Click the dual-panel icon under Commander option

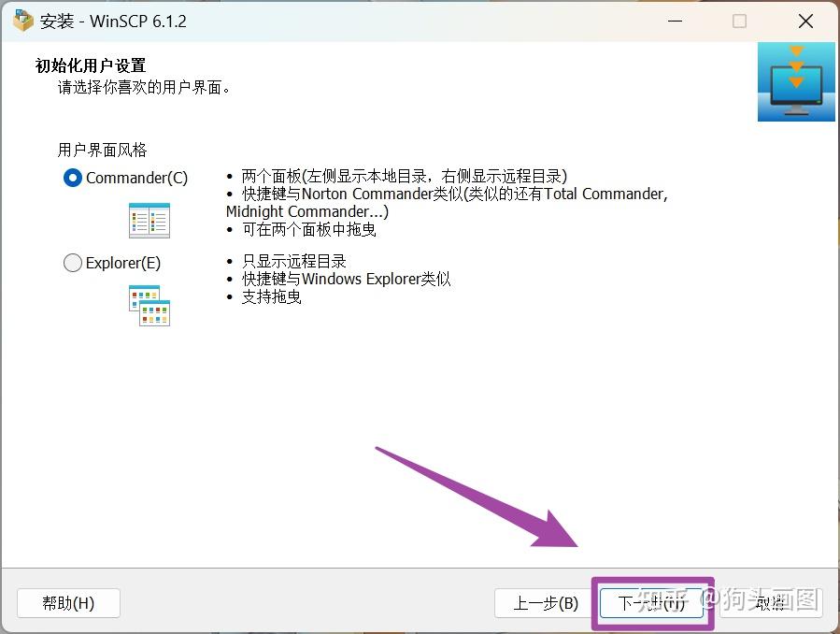pos(149,220)
